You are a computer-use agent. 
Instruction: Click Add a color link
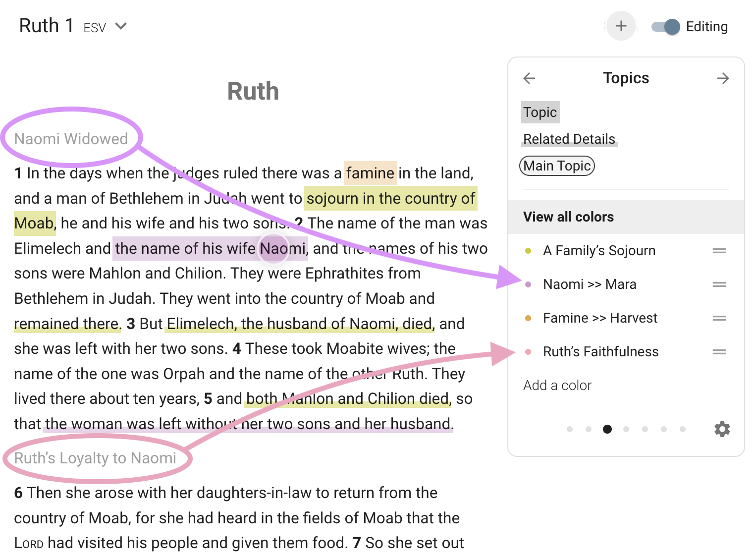pos(557,386)
